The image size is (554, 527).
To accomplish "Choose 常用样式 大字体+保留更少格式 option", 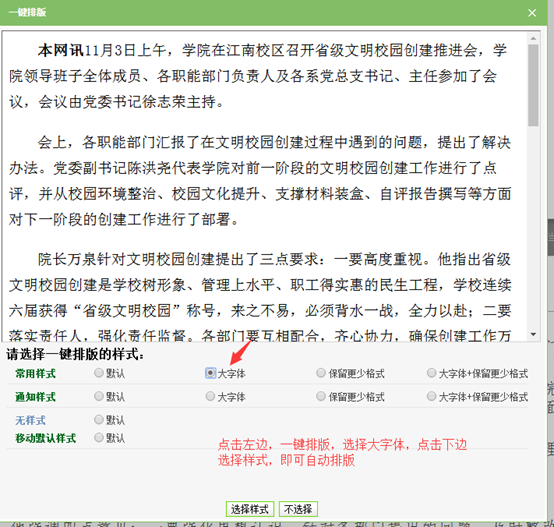I will 431,373.
